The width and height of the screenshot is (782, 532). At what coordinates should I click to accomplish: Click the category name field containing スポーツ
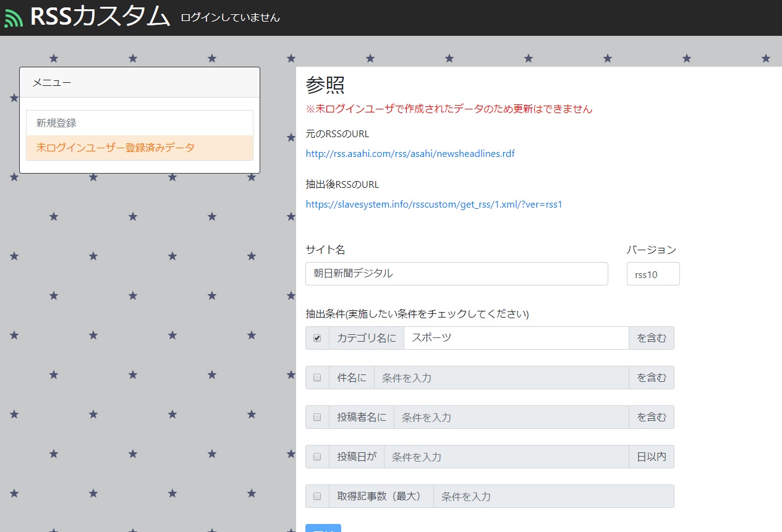click(516, 338)
